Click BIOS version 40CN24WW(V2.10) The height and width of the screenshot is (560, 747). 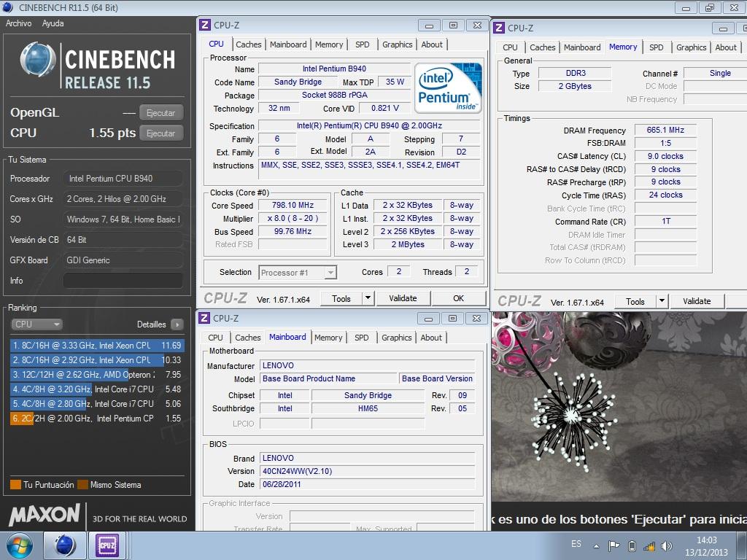click(x=368, y=472)
